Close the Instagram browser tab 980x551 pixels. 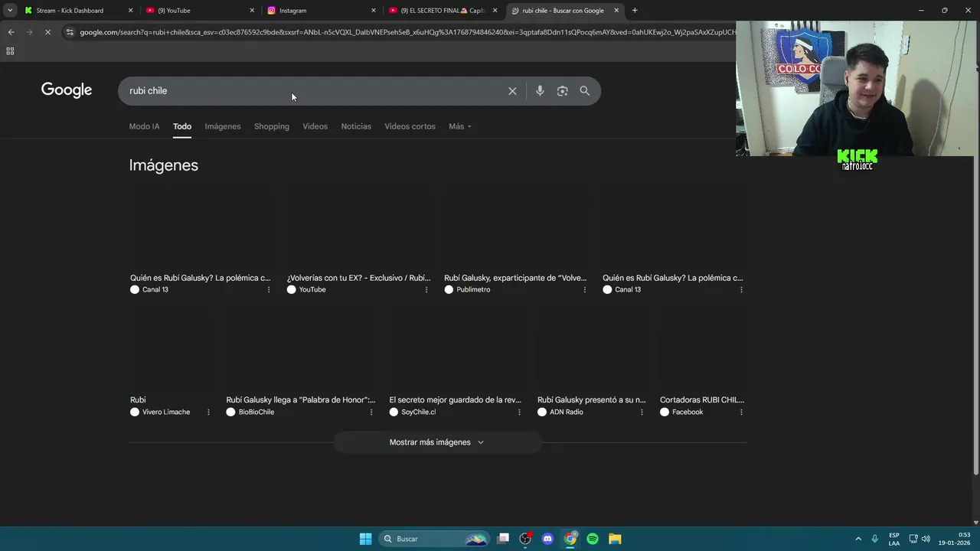coord(374,11)
